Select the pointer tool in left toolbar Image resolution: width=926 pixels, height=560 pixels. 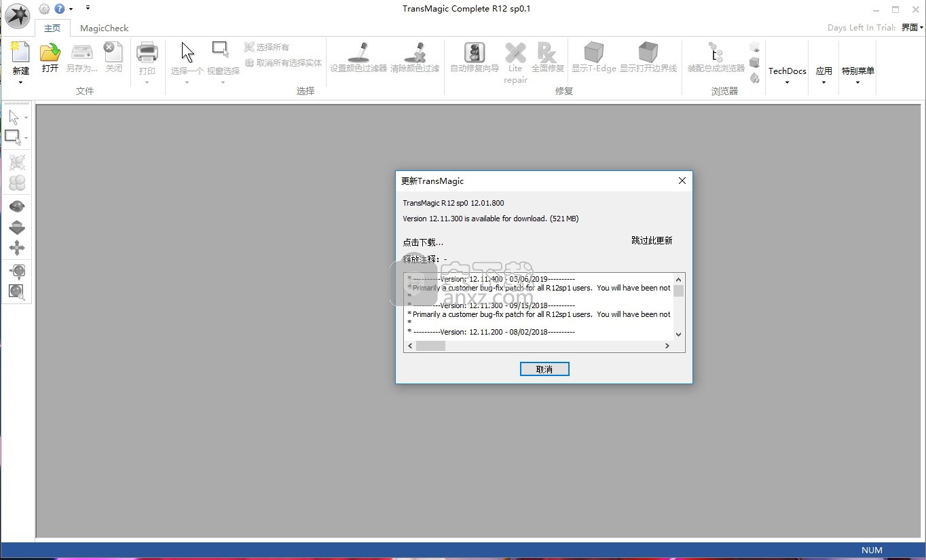pyautogui.click(x=14, y=118)
